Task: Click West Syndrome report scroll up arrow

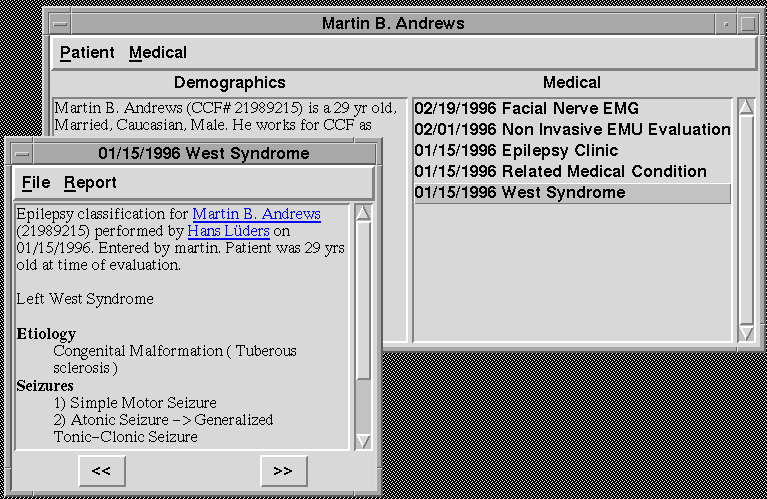Action: click(x=363, y=212)
